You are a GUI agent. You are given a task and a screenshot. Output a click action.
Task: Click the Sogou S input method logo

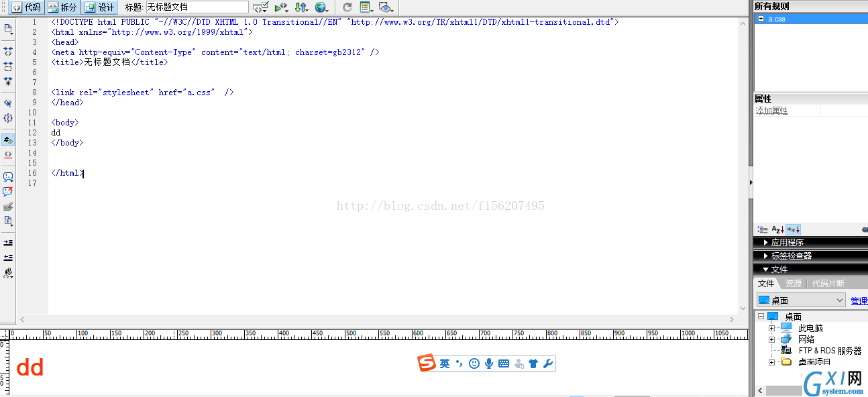(427, 363)
